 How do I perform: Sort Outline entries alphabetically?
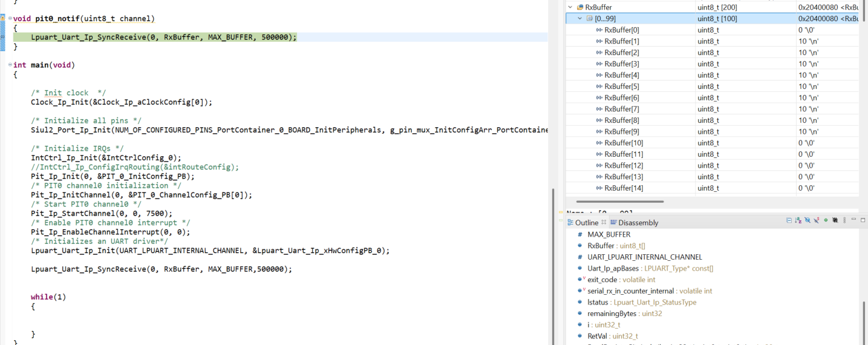798,220
